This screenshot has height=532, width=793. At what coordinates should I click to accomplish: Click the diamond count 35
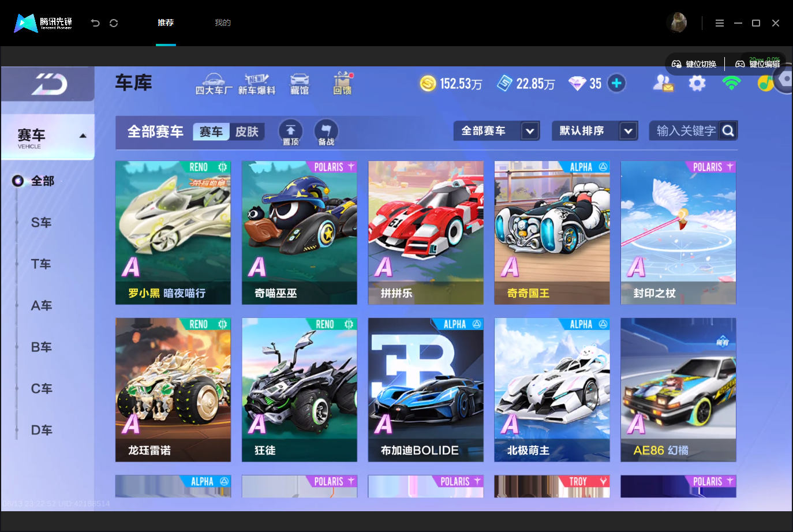tap(596, 84)
